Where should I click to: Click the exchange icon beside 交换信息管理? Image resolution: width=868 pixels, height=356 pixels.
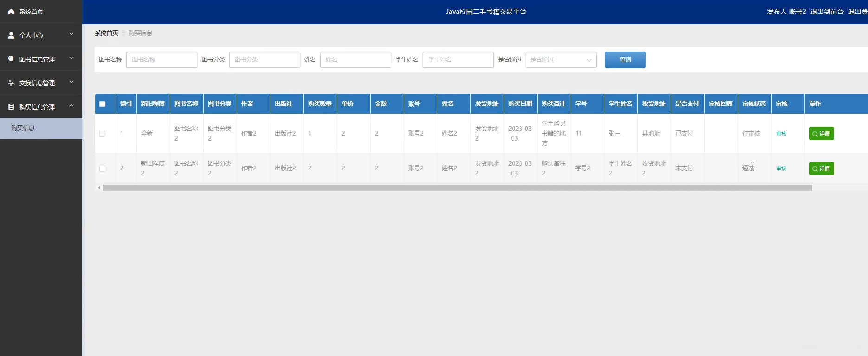click(11, 83)
